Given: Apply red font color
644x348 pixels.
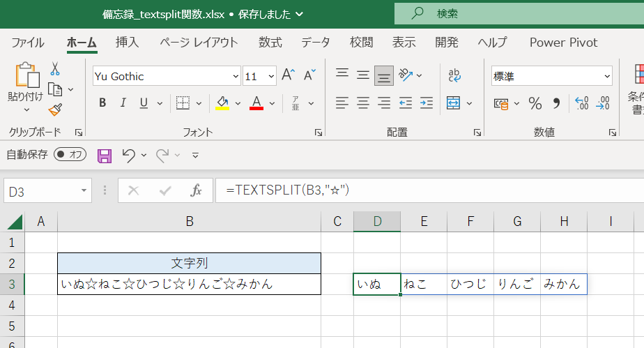Looking at the screenshot, I should [256, 103].
